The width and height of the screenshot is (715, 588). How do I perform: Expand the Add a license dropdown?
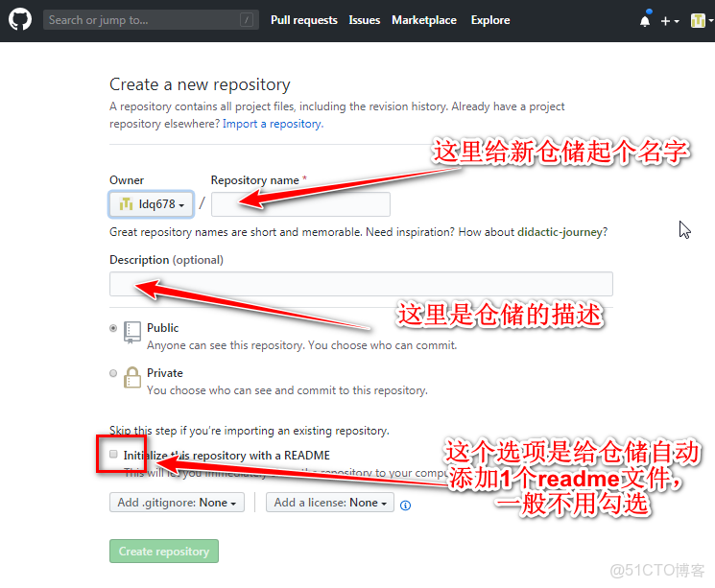[x=330, y=503]
